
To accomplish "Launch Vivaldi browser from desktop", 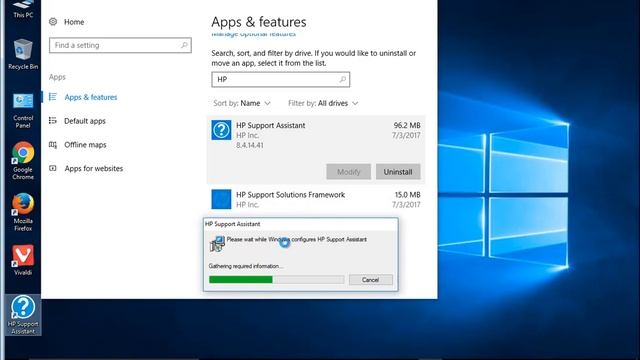I will pos(23,260).
